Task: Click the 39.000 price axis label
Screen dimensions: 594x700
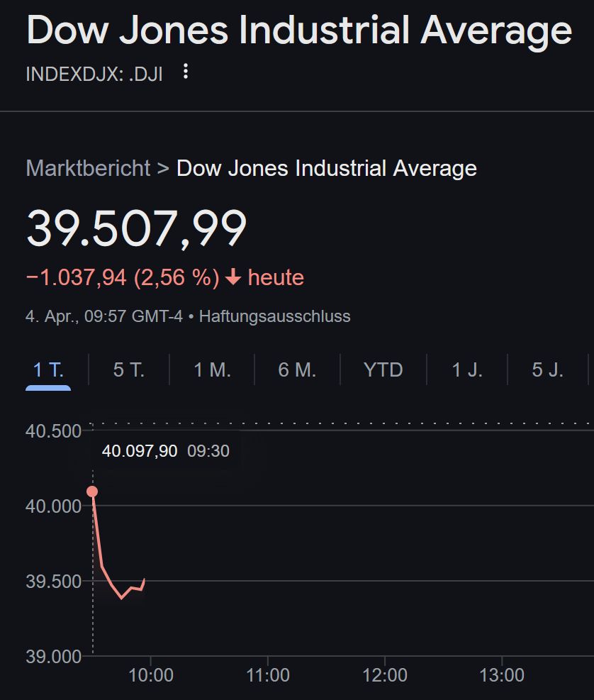Action: 54,657
